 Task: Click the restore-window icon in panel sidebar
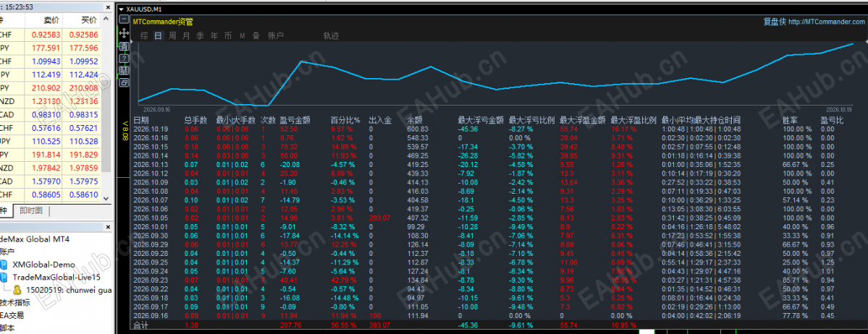click(x=124, y=82)
